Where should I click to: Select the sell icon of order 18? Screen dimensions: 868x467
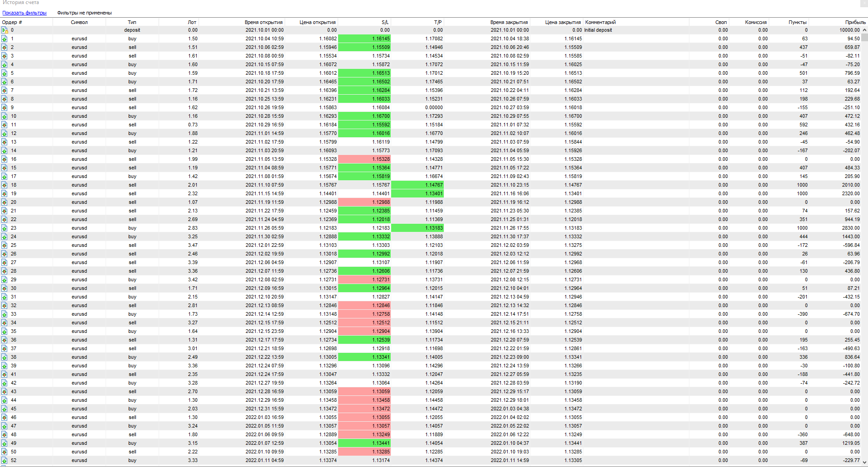coord(5,185)
